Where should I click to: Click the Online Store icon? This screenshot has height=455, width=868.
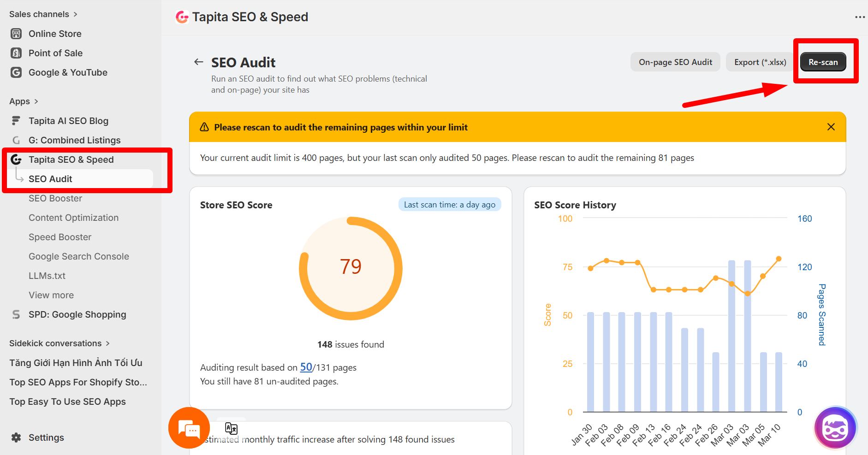click(16, 34)
